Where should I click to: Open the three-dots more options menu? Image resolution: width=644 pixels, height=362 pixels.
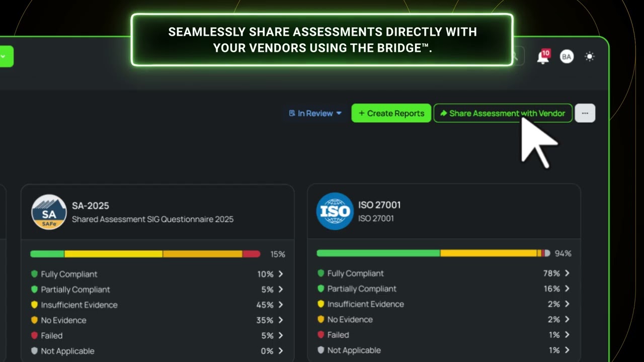585,113
